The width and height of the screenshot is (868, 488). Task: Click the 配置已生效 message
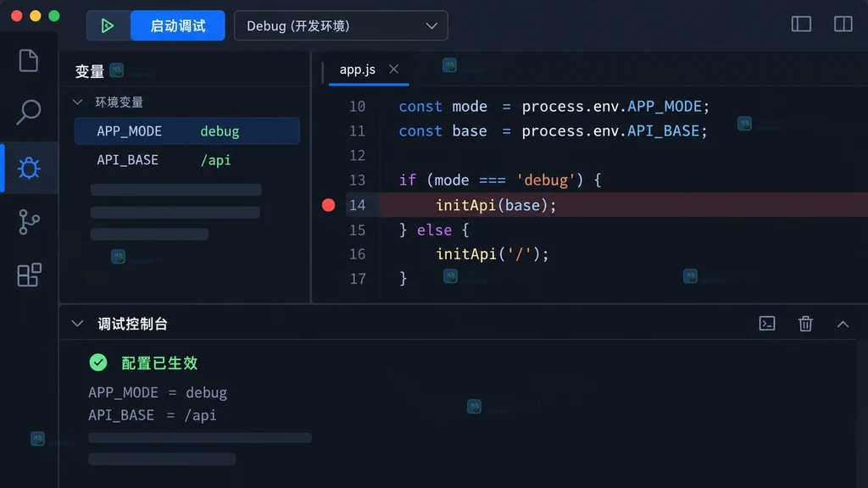(159, 363)
